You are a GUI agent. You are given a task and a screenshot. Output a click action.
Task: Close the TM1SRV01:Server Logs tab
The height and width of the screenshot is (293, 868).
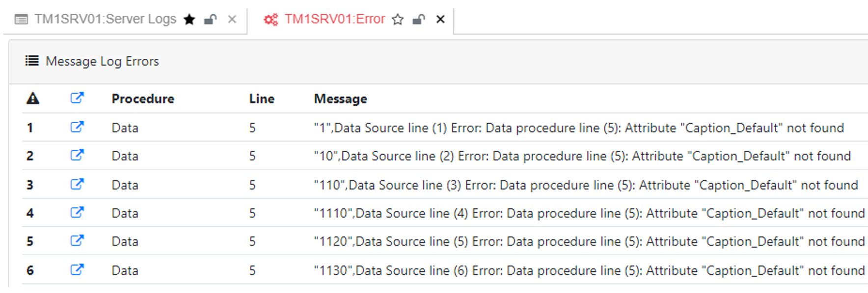click(x=232, y=19)
